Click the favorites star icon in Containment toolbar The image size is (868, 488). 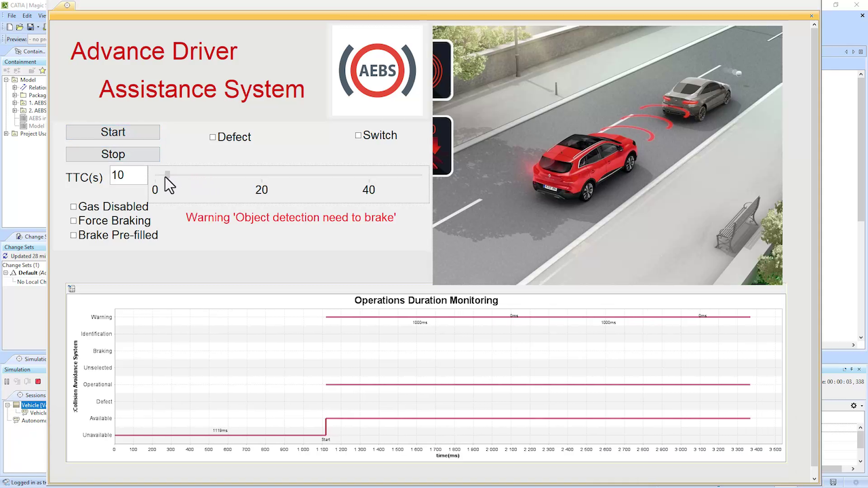point(42,70)
